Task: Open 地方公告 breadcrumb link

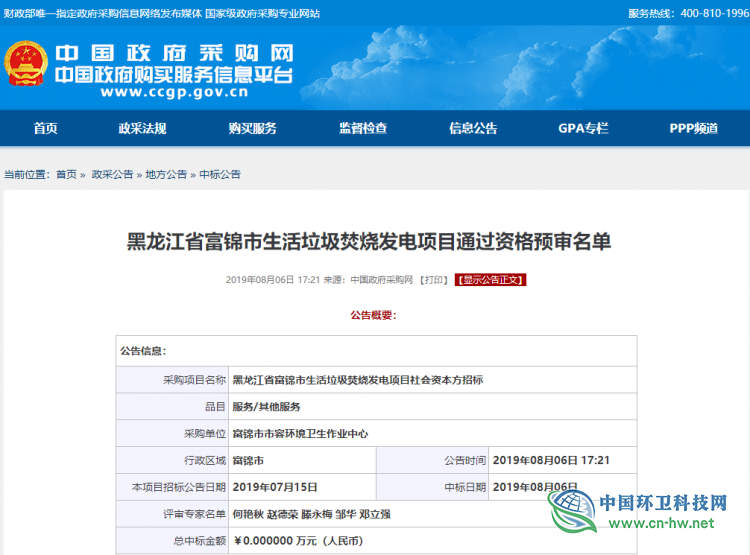Action: point(166,174)
